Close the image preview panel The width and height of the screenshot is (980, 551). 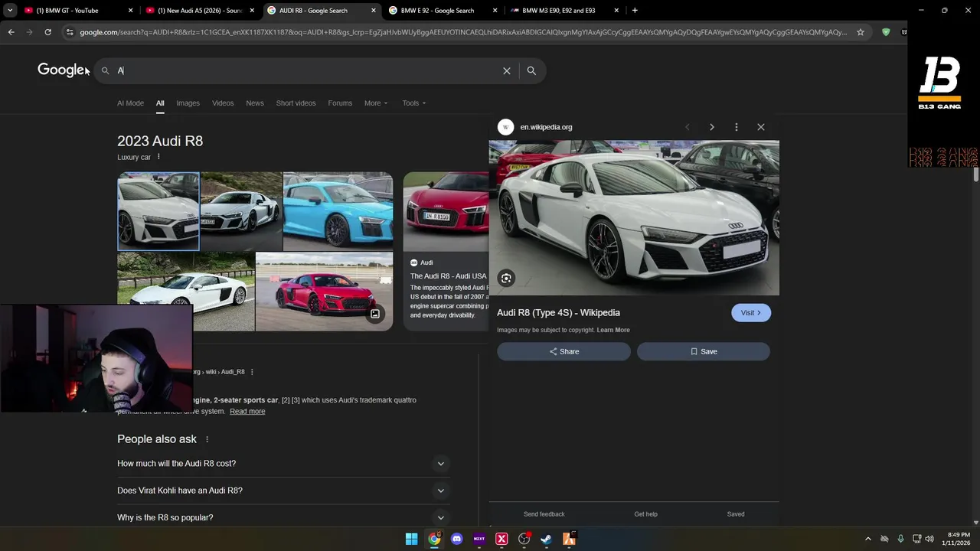[x=761, y=127]
